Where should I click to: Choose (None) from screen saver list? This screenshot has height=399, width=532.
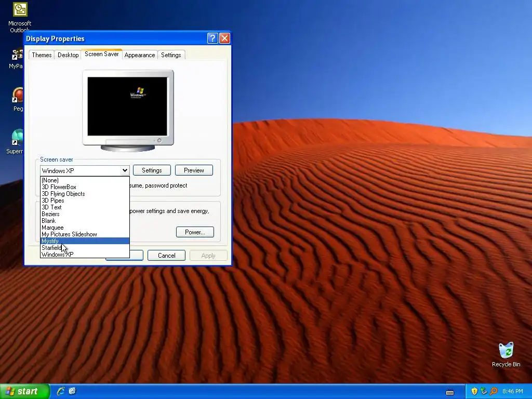pos(85,180)
